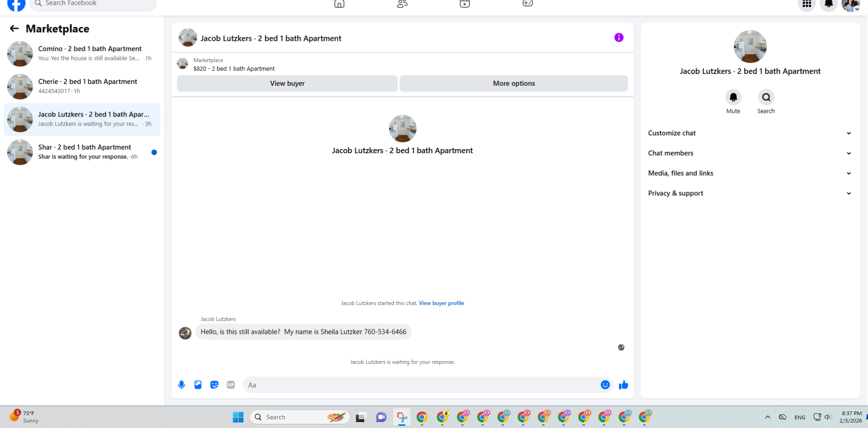Open the Gaming icon in top navigation
The image size is (868, 428).
[x=528, y=4]
